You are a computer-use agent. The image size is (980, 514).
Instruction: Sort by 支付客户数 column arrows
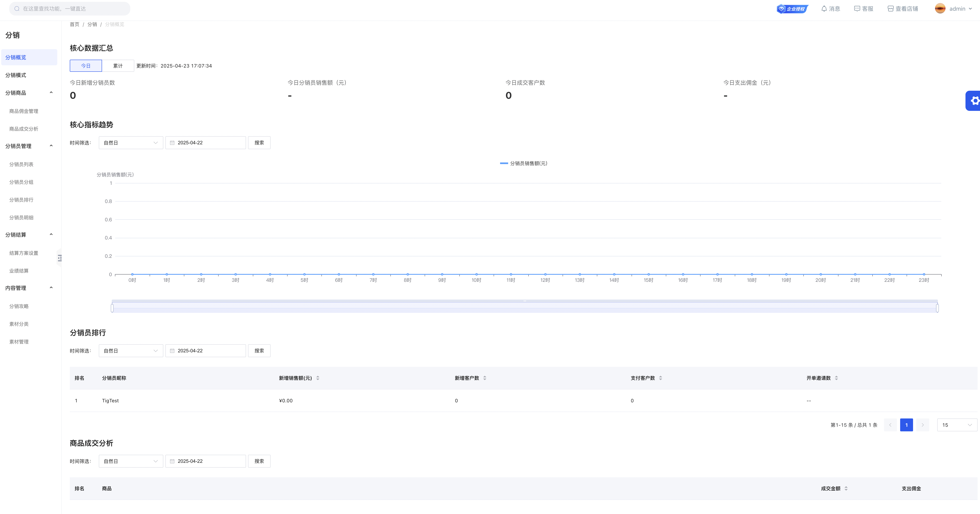(660, 378)
